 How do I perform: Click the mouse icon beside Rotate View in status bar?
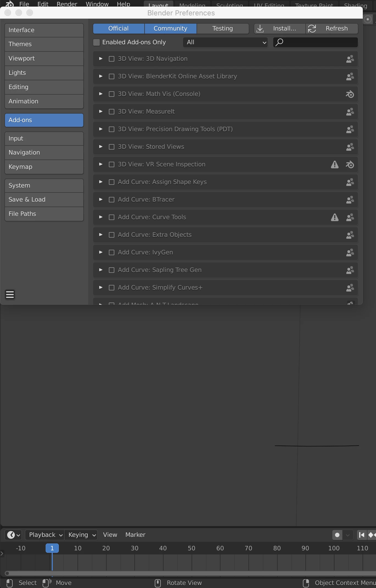click(158, 583)
